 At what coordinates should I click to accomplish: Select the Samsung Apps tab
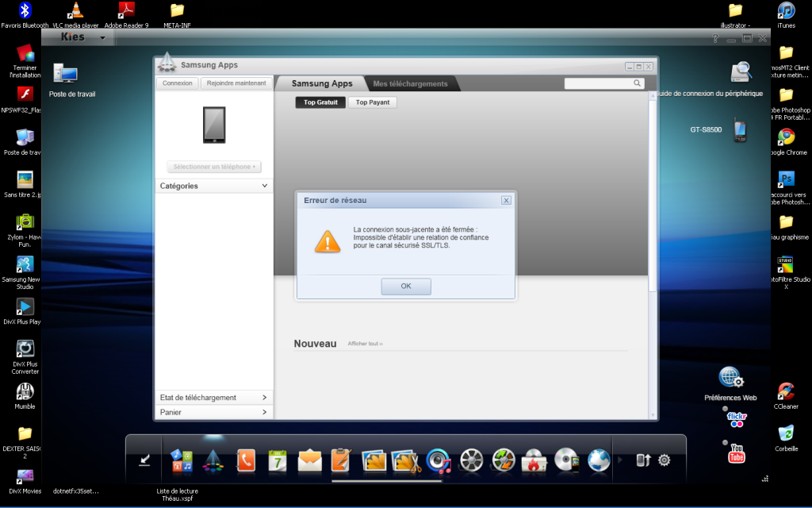322,83
